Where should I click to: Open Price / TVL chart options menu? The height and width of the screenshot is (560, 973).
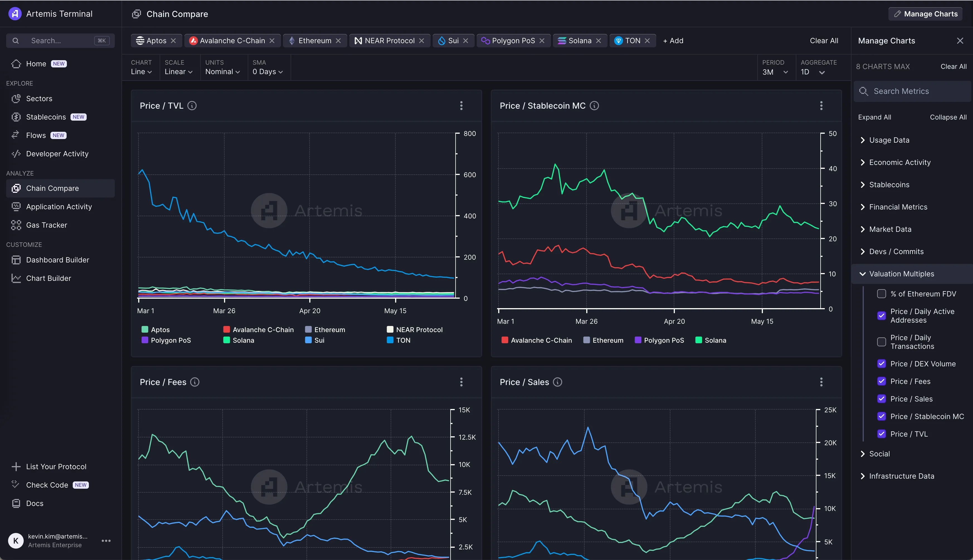[461, 106]
